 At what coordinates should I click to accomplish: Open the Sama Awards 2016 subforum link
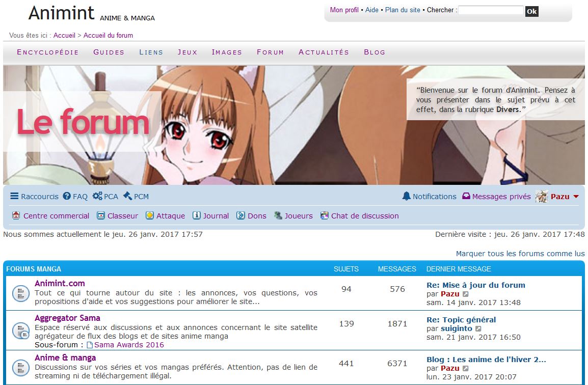[x=129, y=345]
